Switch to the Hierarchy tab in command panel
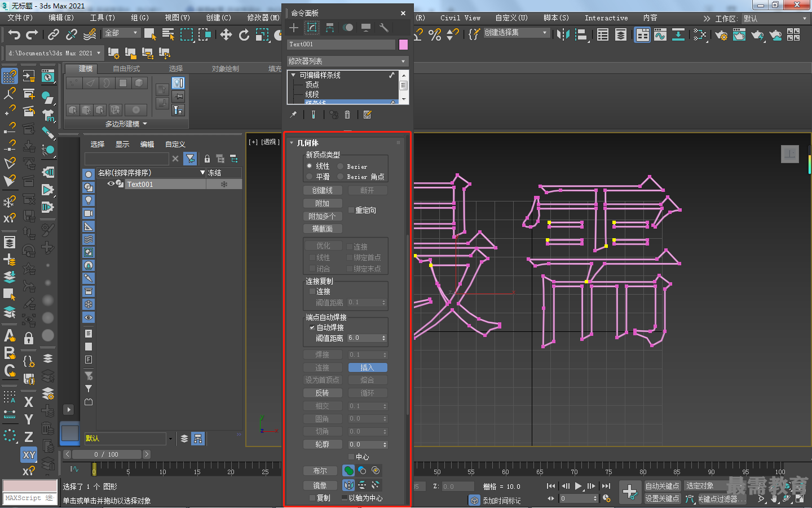812x508 pixels. (x=330, y=27)
